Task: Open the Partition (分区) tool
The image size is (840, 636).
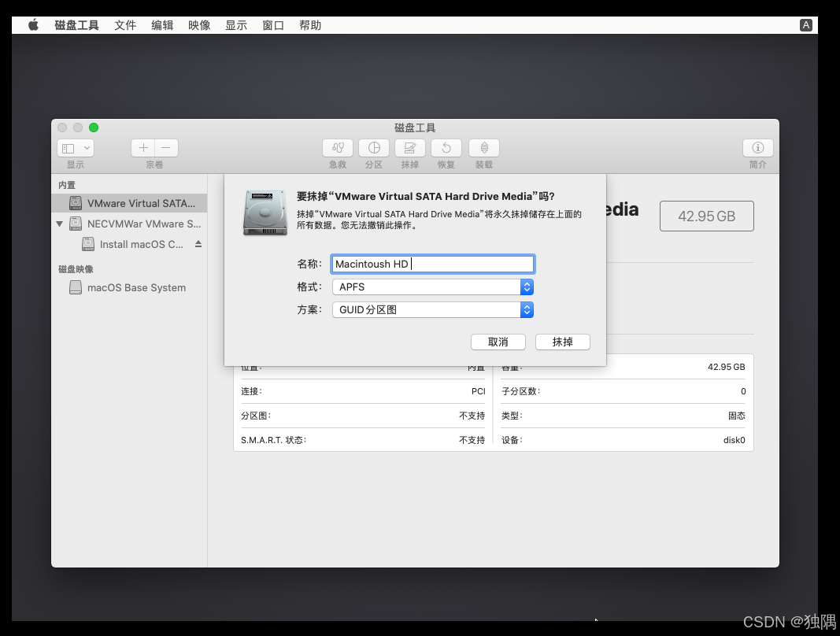Action: pos(373,148)
